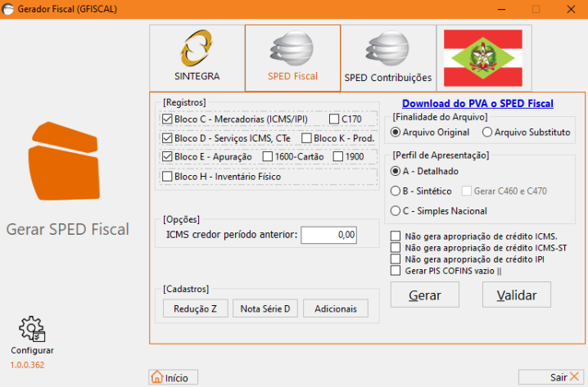
Task: Click the Configurar gear icon
Action: click(x=32, y=329)
